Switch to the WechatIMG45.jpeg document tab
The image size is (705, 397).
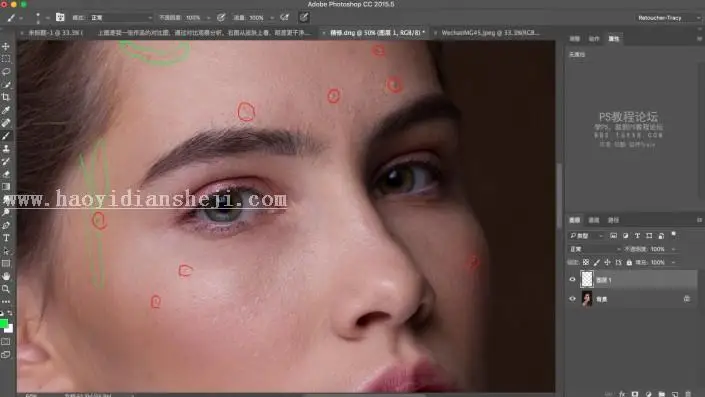coord(490,33)
